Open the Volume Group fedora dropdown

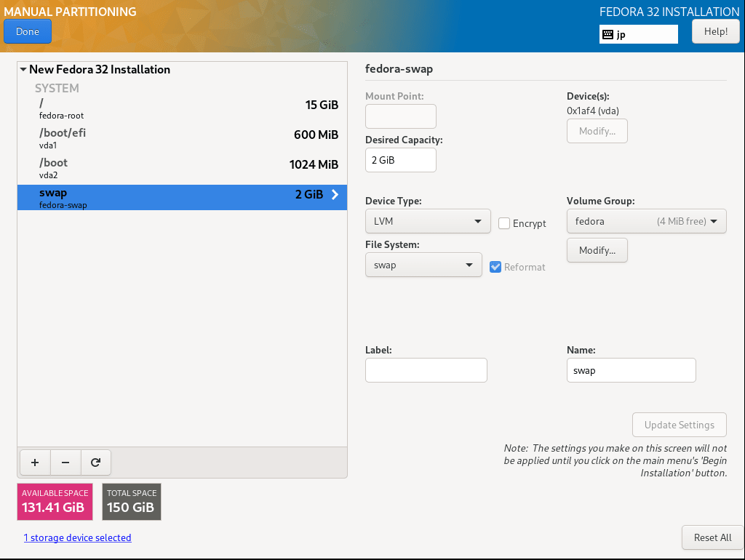coord(646,221)
